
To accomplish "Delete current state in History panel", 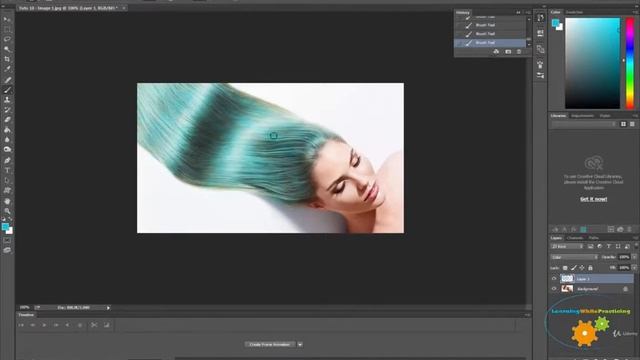I will (519, 52).
